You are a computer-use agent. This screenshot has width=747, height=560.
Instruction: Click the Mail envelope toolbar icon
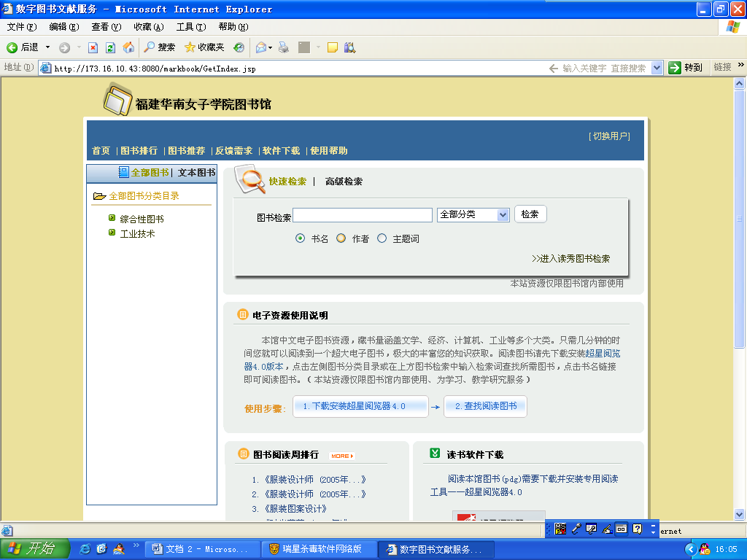click(262, 47)
